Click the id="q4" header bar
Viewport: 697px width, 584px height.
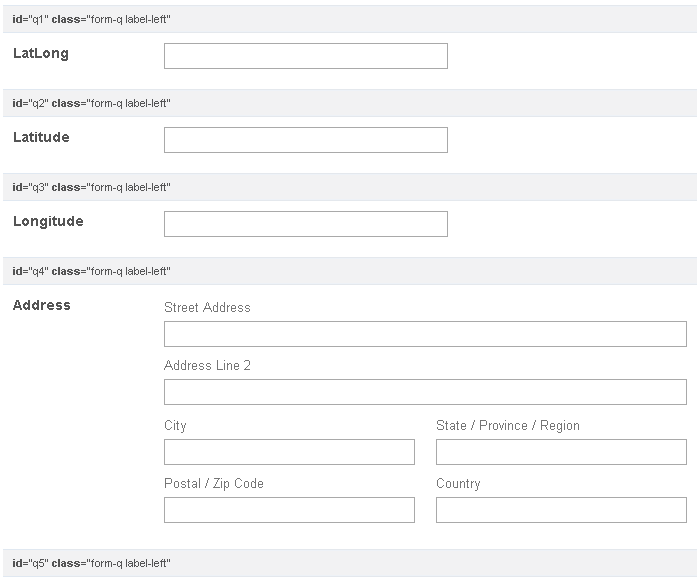pos(348,271)
